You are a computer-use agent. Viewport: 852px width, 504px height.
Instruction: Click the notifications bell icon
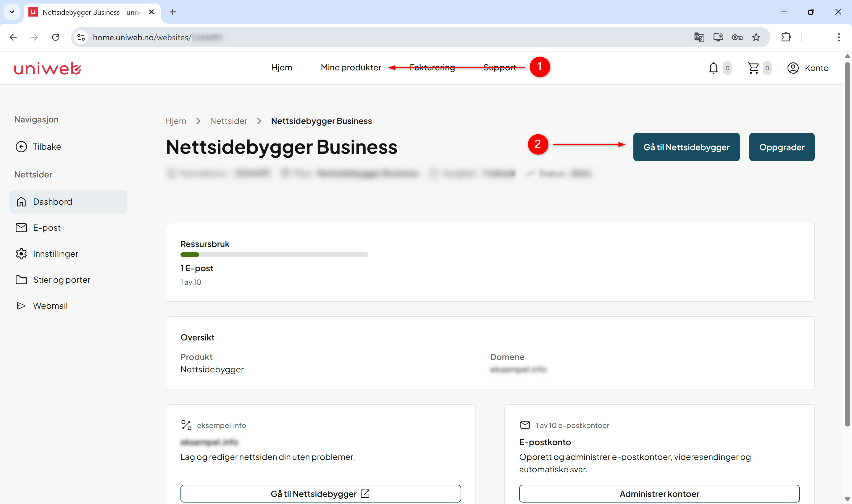[x=713, y=68]
